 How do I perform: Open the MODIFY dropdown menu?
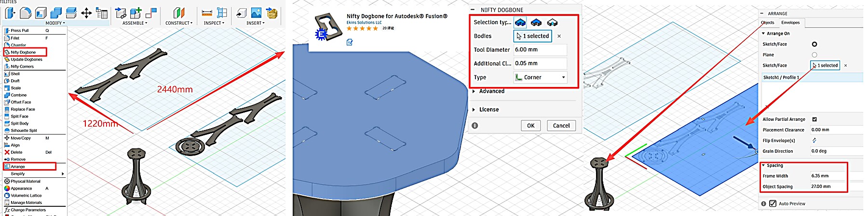(x=55, y=23)
